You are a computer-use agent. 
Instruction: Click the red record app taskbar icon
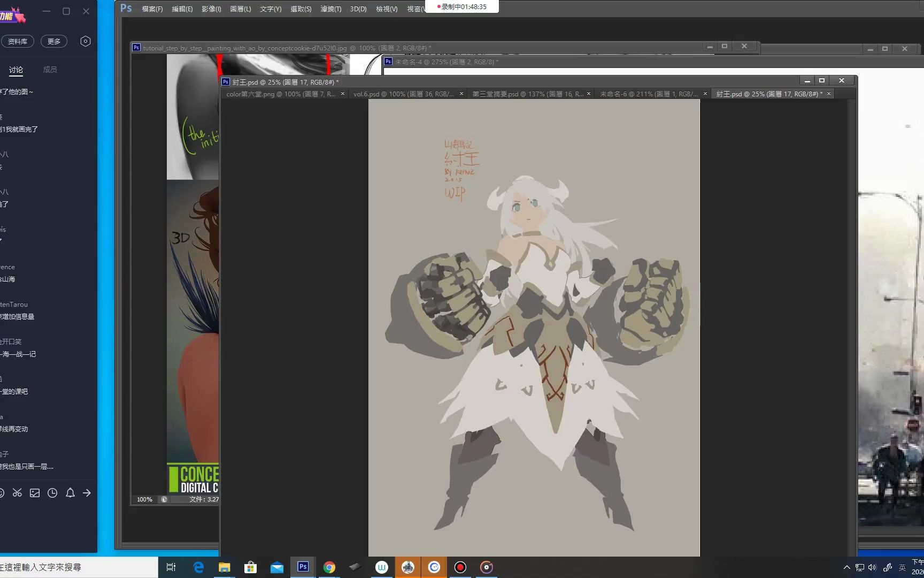(x=460, y=567)
